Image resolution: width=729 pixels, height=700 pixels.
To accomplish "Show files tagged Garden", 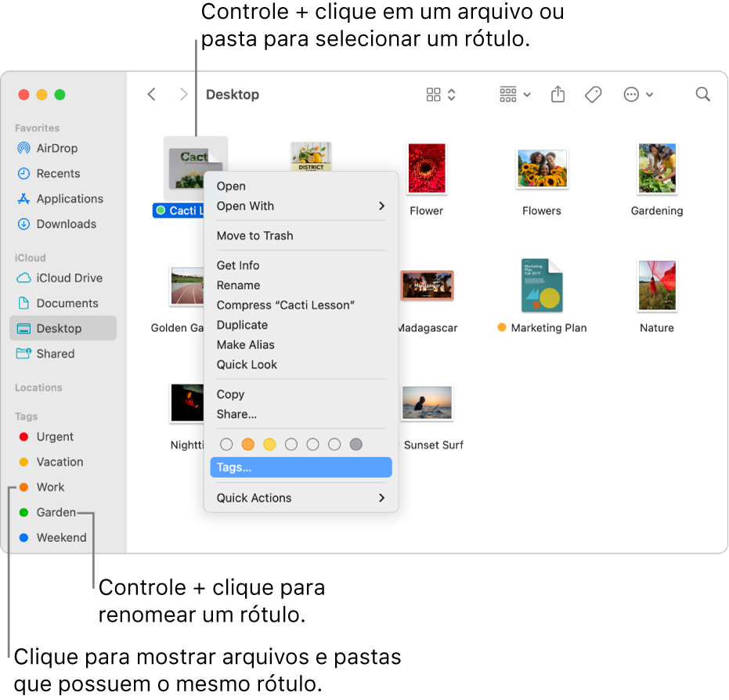I will [x=63, y=512].
